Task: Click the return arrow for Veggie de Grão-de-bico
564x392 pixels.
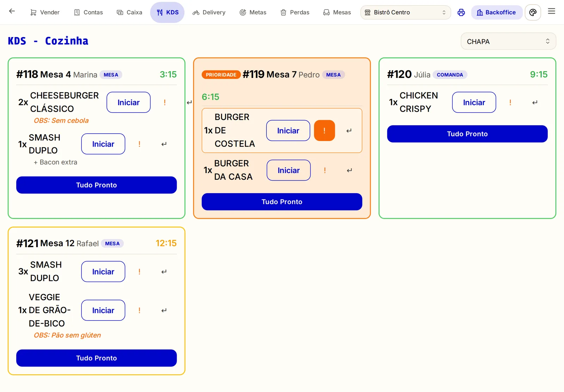Action: [x=164, y=311]
